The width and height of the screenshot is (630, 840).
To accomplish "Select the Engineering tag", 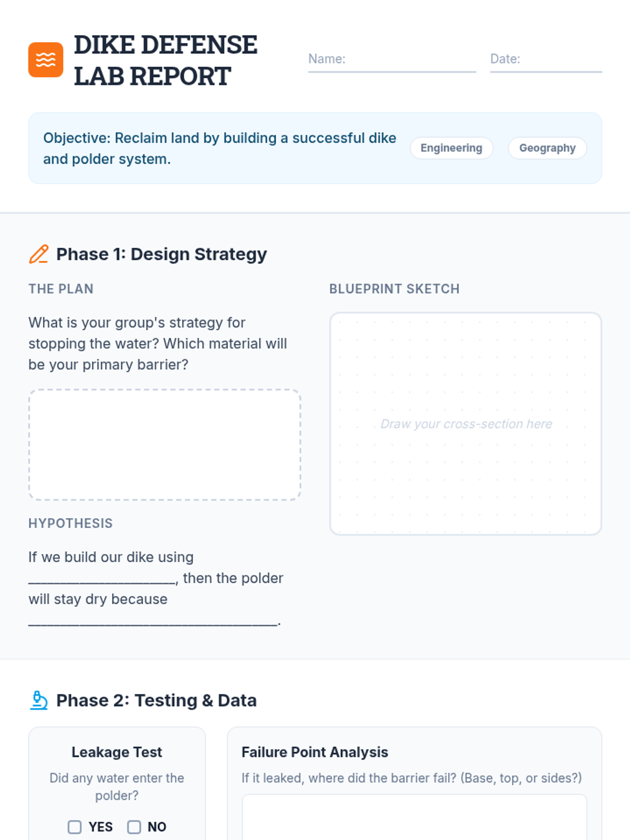I will point(451,148).
